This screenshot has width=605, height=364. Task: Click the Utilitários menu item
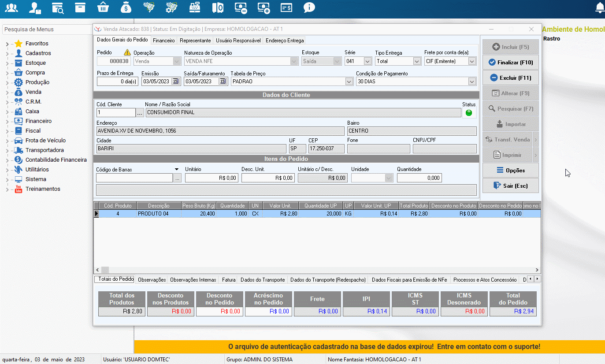[x=37, y=170]
